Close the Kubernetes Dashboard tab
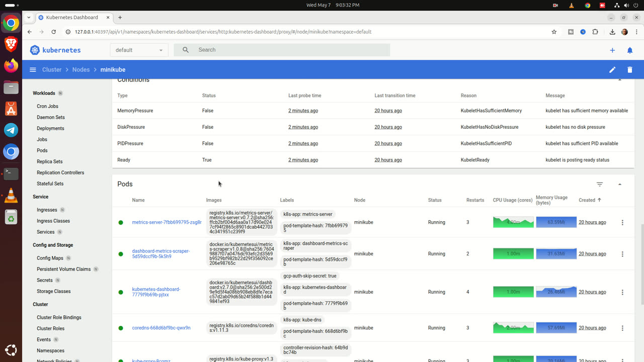644x362 pixels. click(x=107, y=17)
